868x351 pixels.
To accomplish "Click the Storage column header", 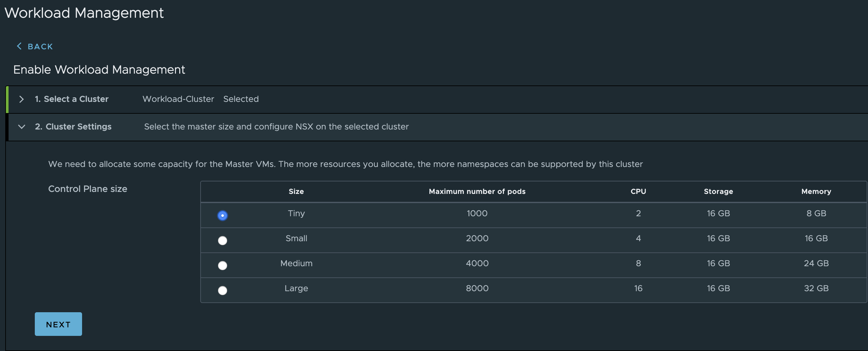I will [x=718, y=192].
